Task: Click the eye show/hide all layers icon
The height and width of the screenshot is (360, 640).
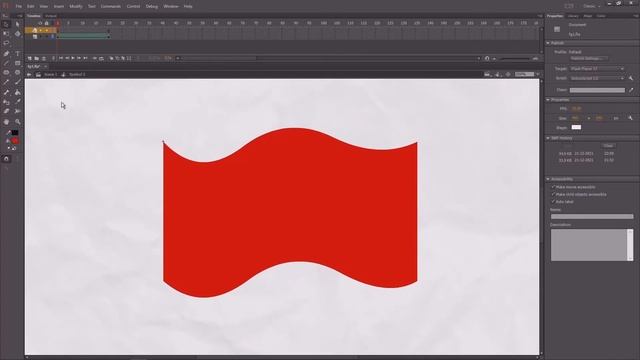Action: pos(40,23)
